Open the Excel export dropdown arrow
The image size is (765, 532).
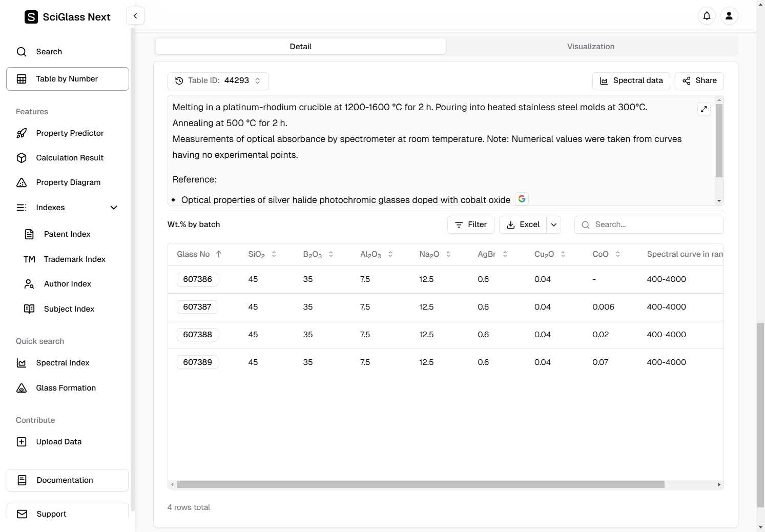pos(553,224)
